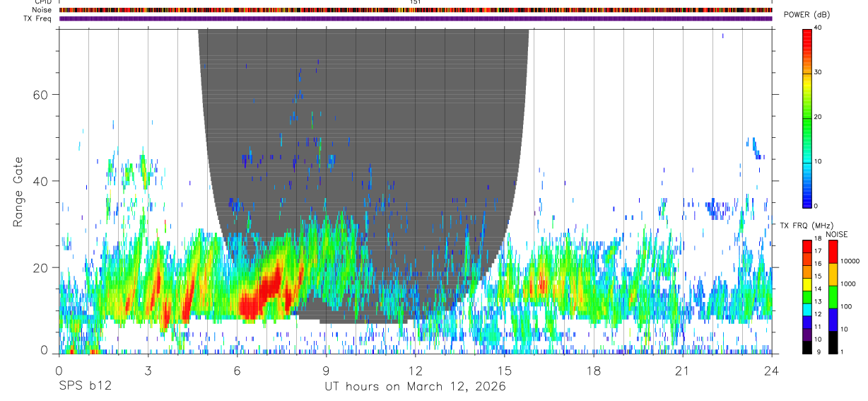Click the 'SPS b12' radar beam label
Image resolution: width=868 pixels, height=401 pixels.
pyautogui.click(x=85, y=387)
